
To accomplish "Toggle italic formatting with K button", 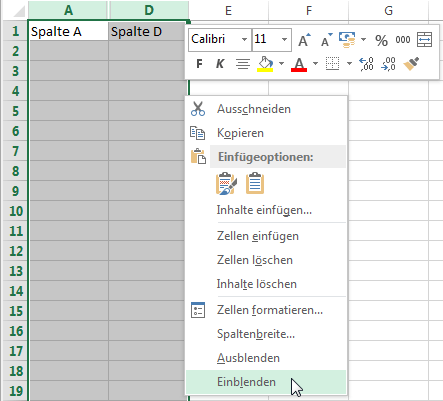I will coord(220,64).
